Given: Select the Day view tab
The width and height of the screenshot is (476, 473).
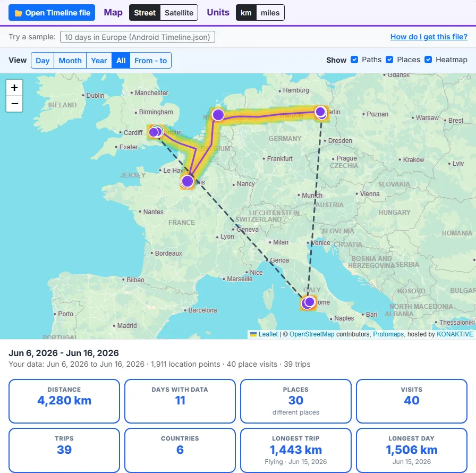Looking at the screenshot, I should [x=42, y=61].
